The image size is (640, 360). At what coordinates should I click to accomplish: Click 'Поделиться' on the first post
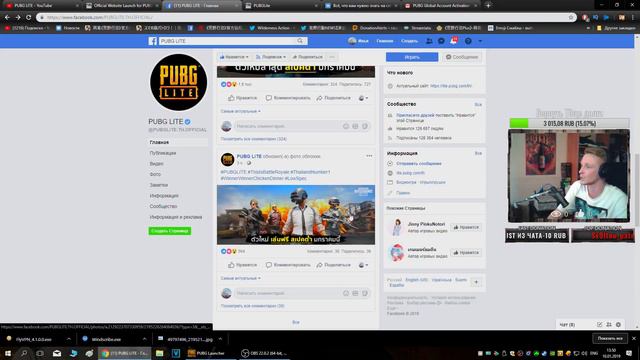(x=333, y=98)
